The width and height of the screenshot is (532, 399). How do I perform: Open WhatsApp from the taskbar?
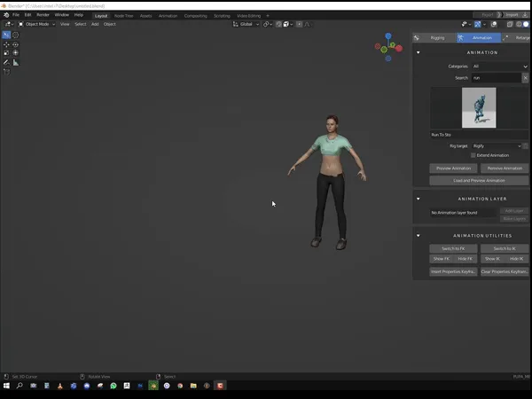tap(113, 386)
